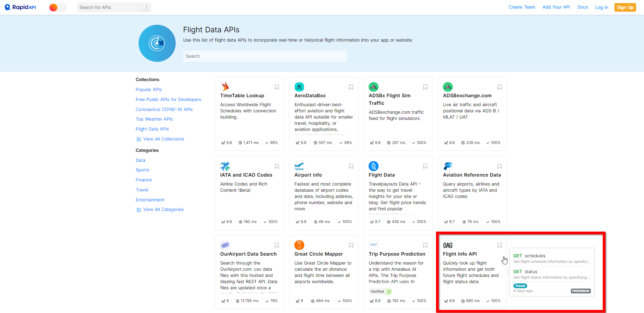644x313 pixels.
Task: Click the Airport info plane icon
Action: (299, 166)
